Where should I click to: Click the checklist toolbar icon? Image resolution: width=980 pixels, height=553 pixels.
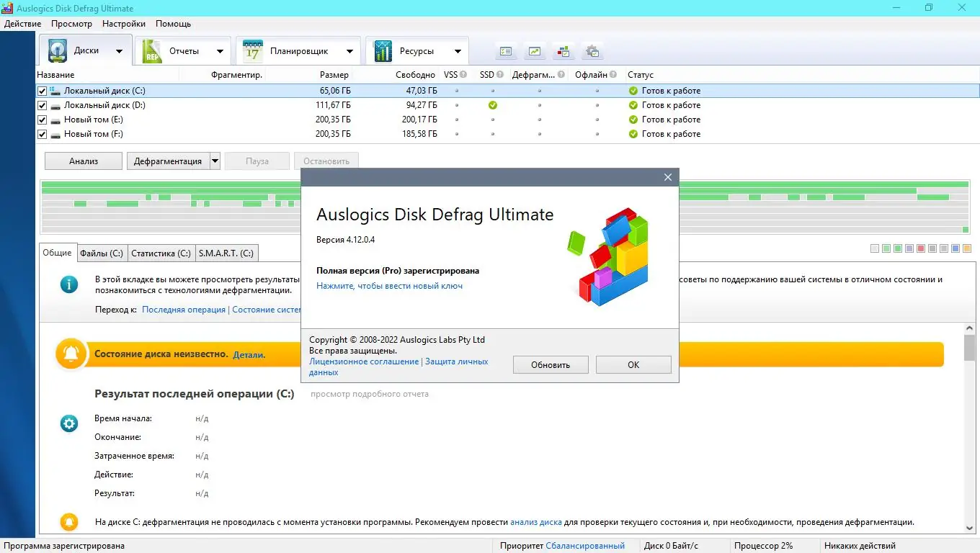[x=506, y=51]
